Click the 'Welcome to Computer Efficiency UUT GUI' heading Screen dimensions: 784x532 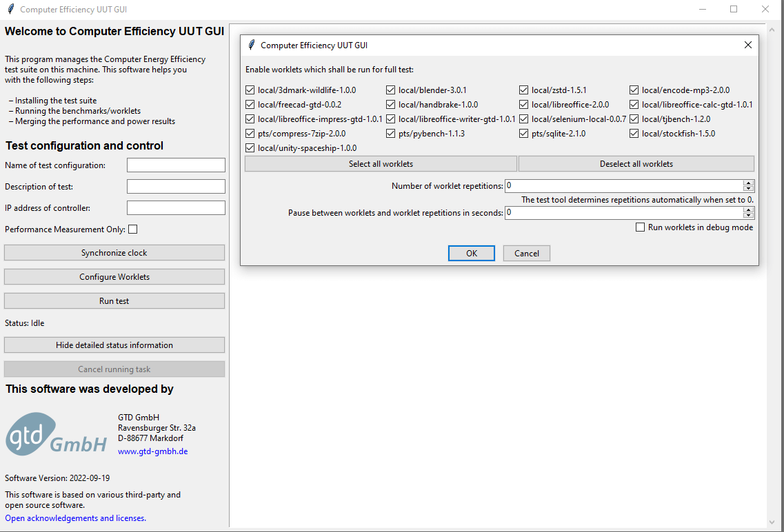coord(114,32)
